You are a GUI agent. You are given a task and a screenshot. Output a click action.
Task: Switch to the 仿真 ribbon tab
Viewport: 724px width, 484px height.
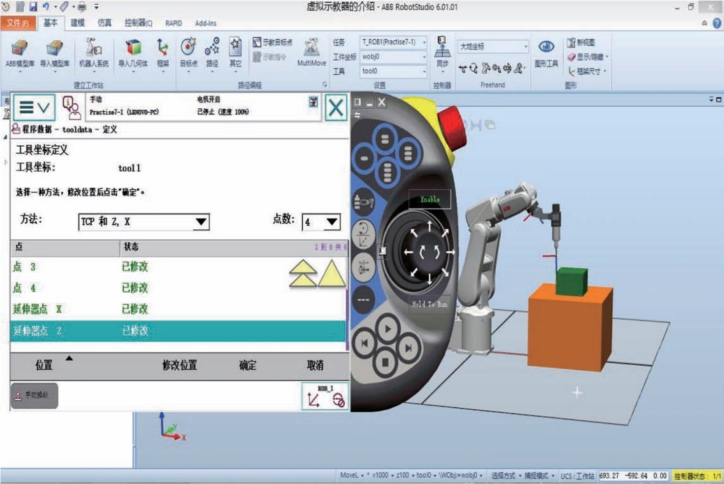[105, 23]
